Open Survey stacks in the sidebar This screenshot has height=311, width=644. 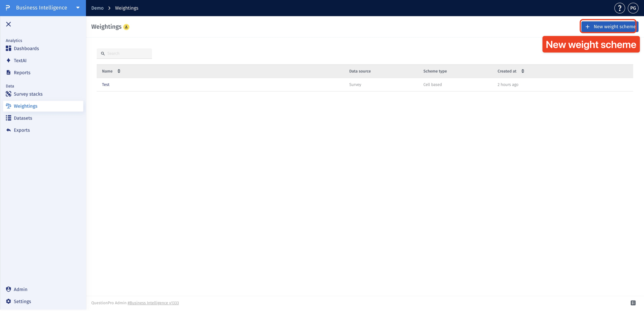(43, 94)
